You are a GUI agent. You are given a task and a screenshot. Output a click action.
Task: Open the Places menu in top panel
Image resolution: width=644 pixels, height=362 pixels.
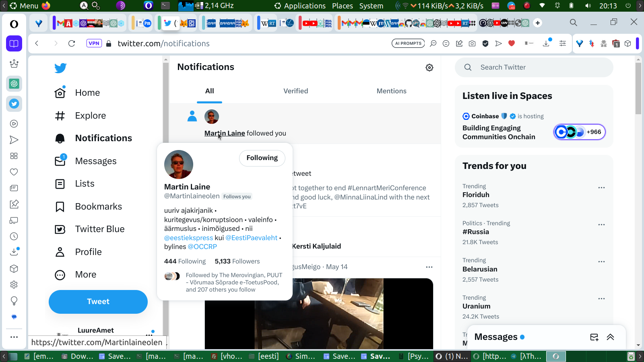click(343, 6)
